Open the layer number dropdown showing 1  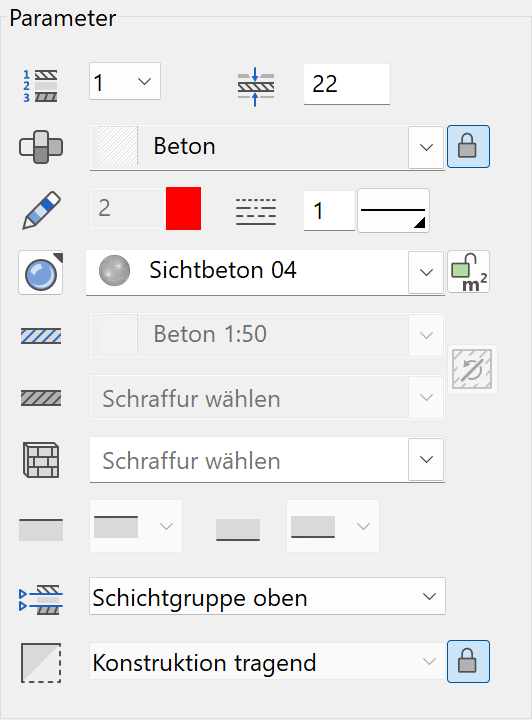point(125,81)
